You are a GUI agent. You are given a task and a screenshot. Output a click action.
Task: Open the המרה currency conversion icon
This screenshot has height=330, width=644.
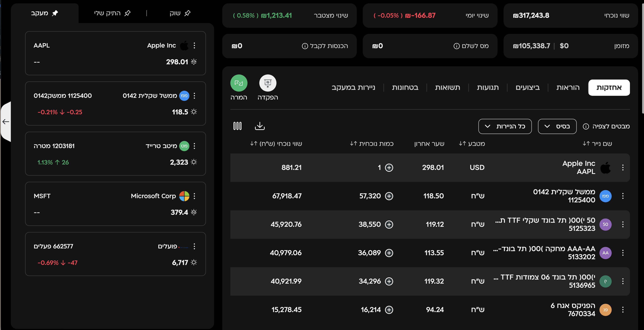(239, 83)
